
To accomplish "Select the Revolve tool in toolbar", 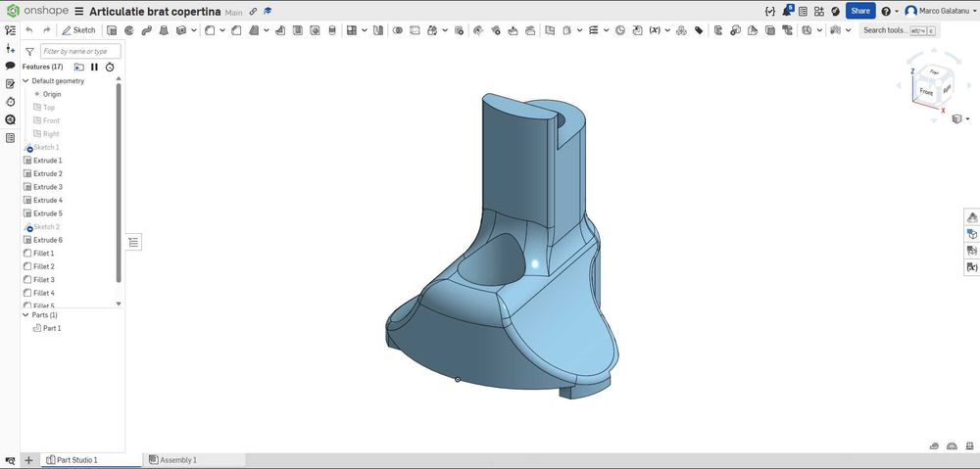I will [128, 30].
